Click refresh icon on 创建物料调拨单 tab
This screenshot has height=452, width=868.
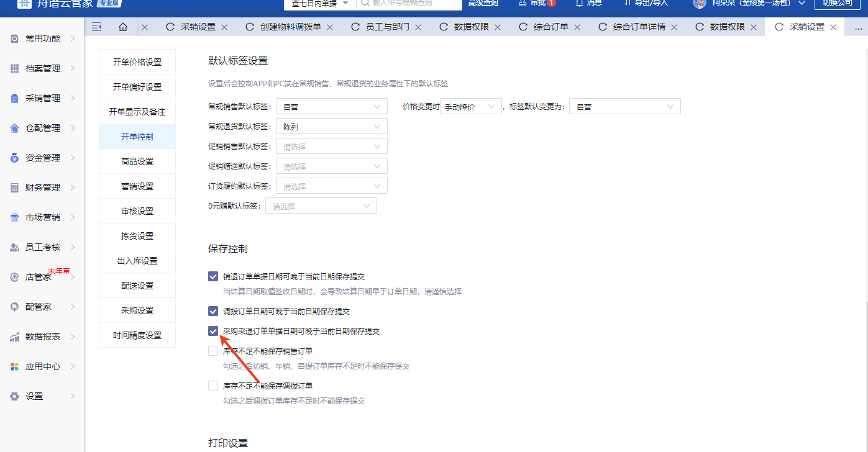click(x=250, y=27)
